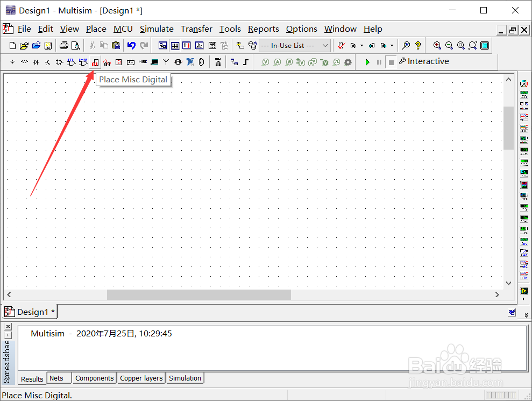Viewport: 532px width, 401px height.
Task: Place an Electromechanical component (motor icon)
Action: 178,62
